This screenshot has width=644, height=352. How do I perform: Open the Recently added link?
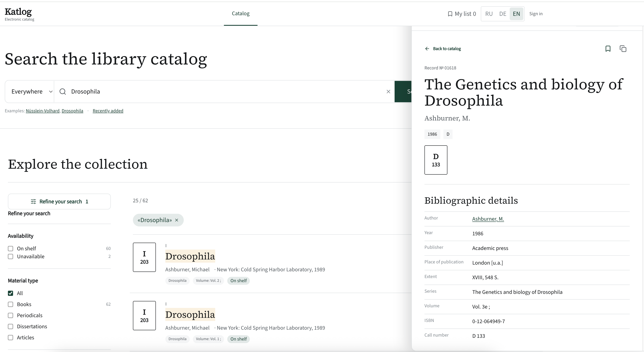point(108,111)
